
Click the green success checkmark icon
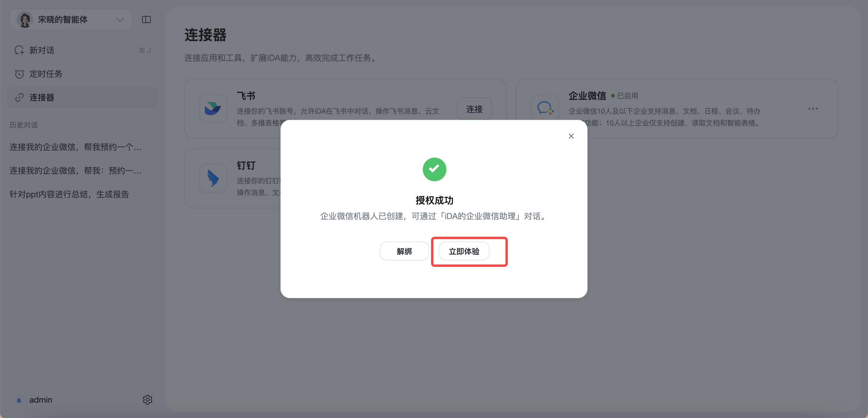434,169
